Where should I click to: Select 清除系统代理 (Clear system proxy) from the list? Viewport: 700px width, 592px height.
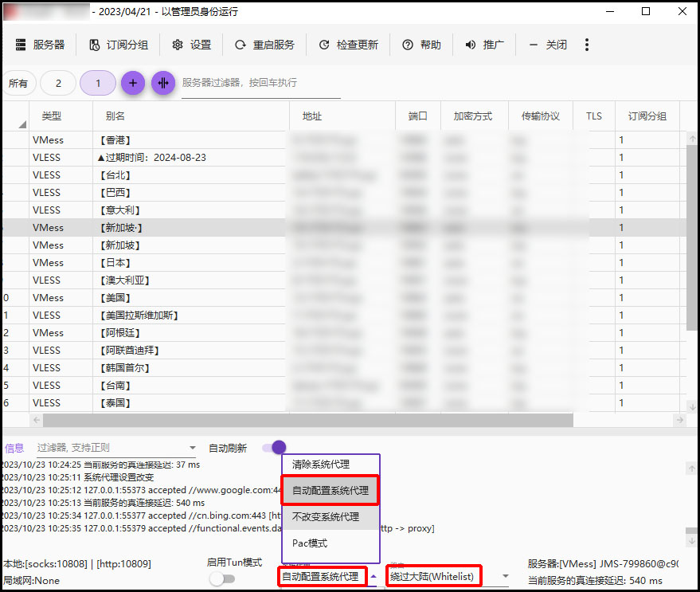321,465
